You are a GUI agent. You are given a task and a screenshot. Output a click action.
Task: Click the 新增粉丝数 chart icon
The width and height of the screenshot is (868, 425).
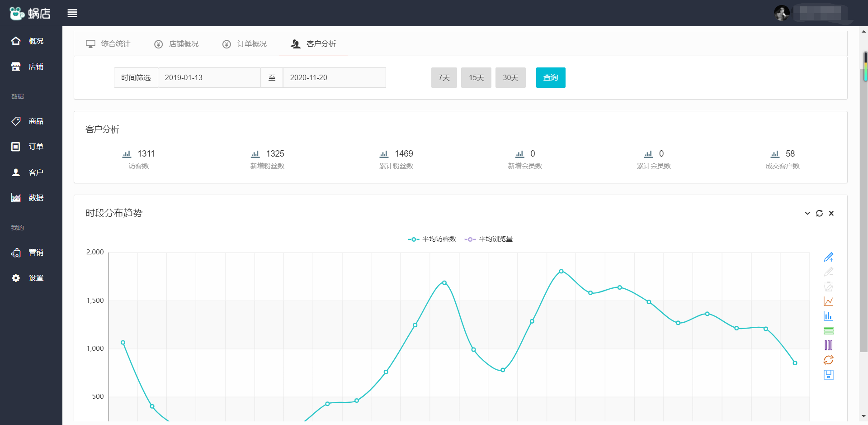tap(255, 154)
